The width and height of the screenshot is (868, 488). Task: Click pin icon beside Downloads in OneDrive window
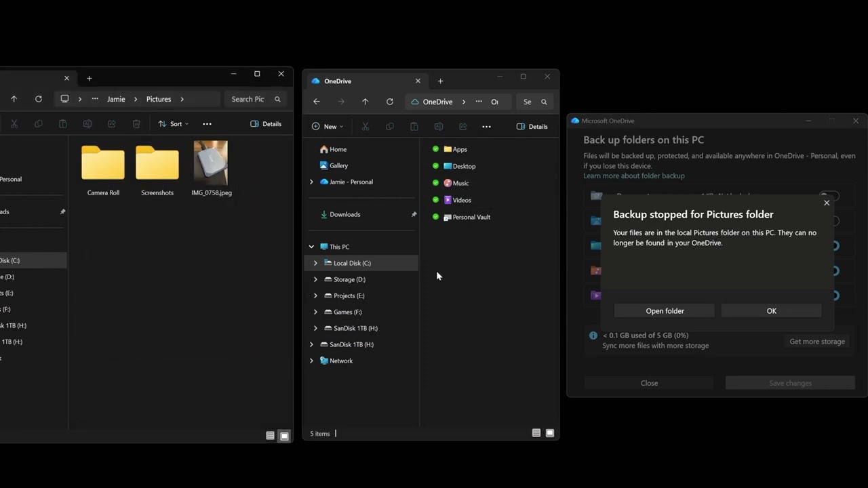pyautogui.click(x=414, y=214)
